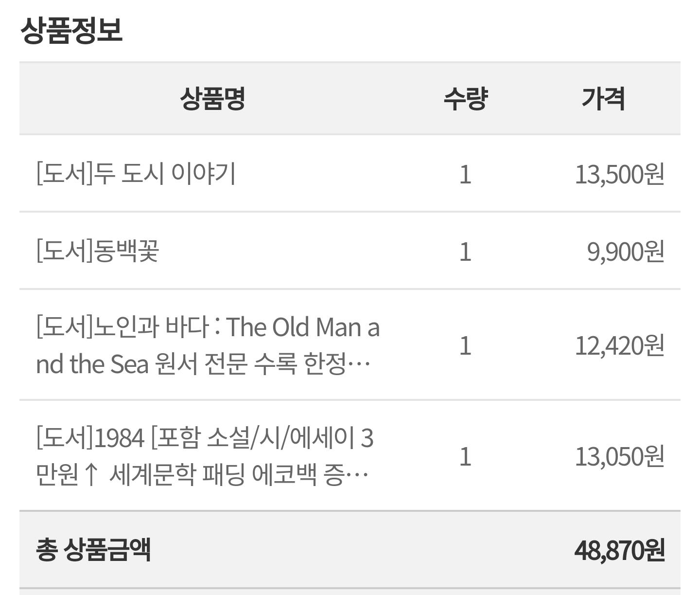Screen dimensions: 700x595
Task: Click the 13,500원 price
Action: click(619, 174)
